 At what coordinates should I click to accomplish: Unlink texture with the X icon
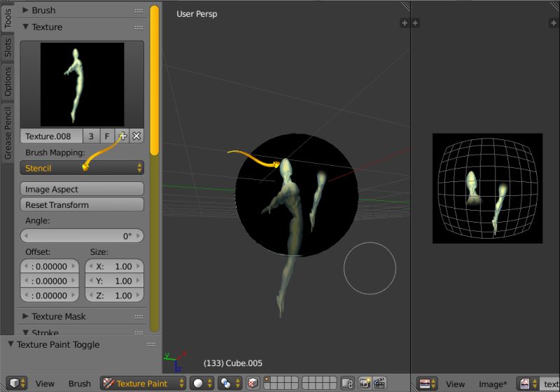click(x=136, y=136)
